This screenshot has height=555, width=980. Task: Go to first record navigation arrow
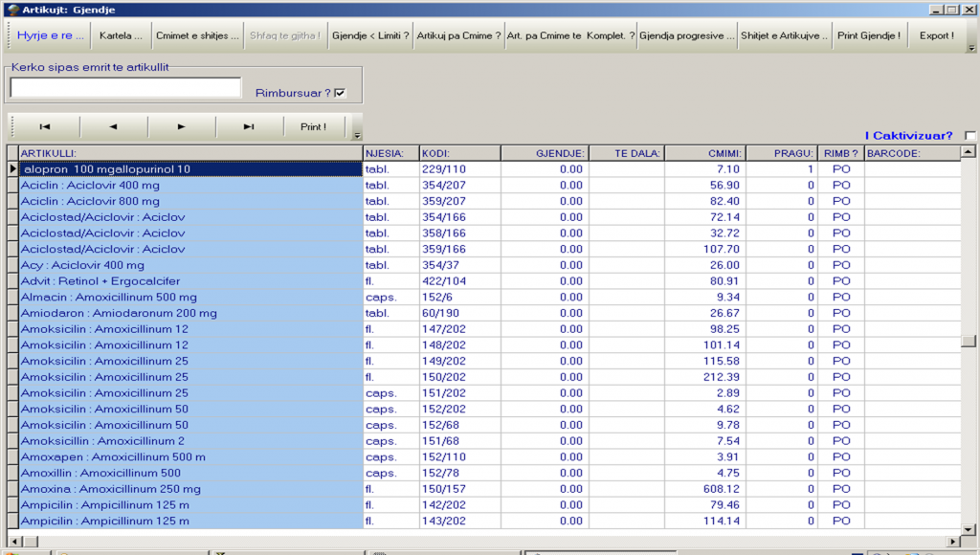pos(45,127)
